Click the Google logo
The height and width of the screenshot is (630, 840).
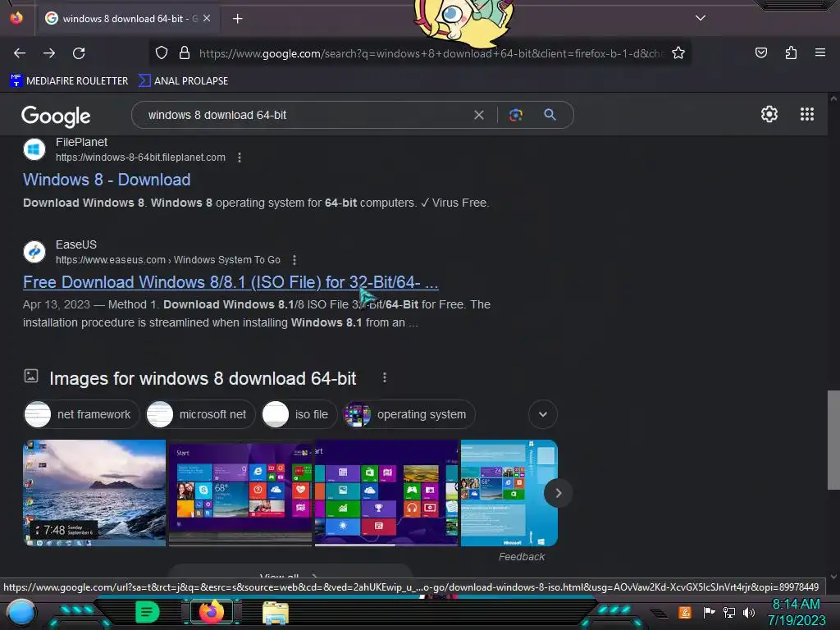(56, 116)
